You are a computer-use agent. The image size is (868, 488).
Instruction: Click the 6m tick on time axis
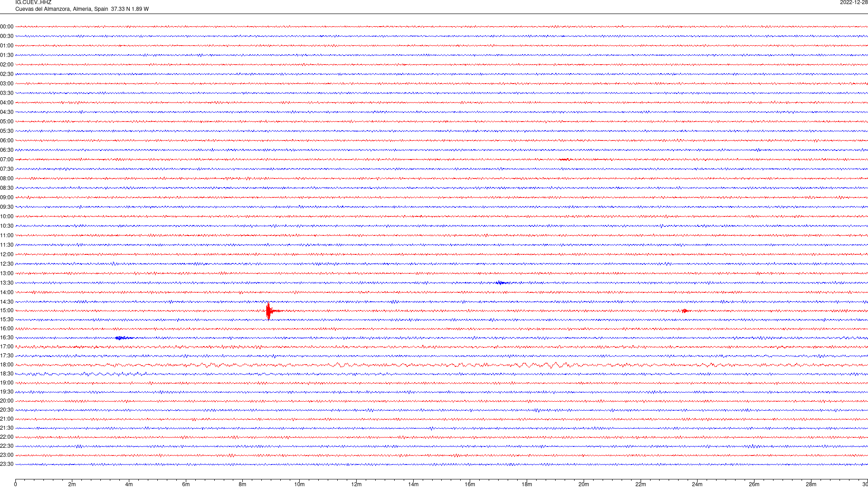(x=186, y=483)
